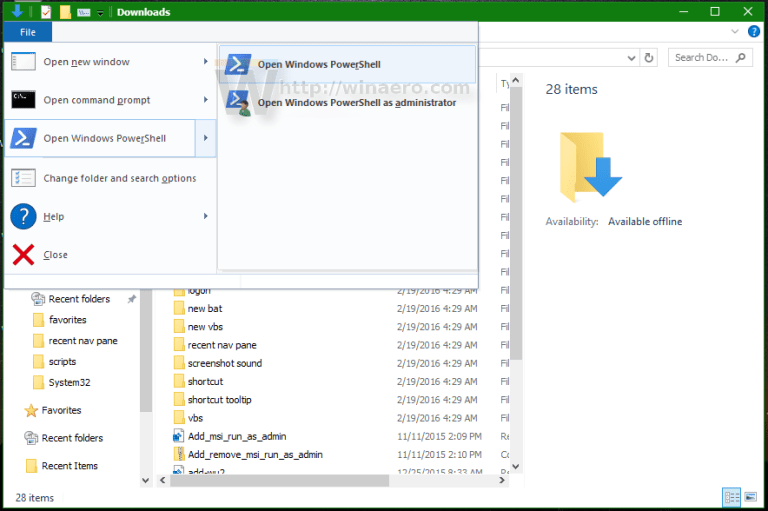768x511 pixels.
Task: Open Windows PowerShell as administrator
Action: 347,102
